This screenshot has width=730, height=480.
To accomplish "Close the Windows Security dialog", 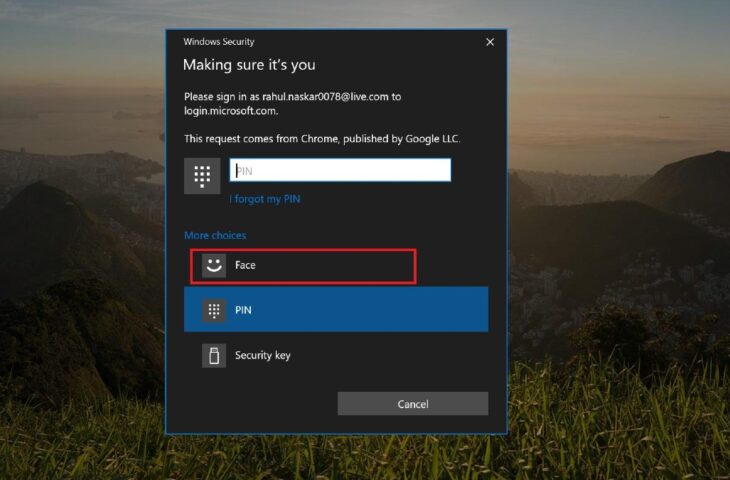I will 490,42.
